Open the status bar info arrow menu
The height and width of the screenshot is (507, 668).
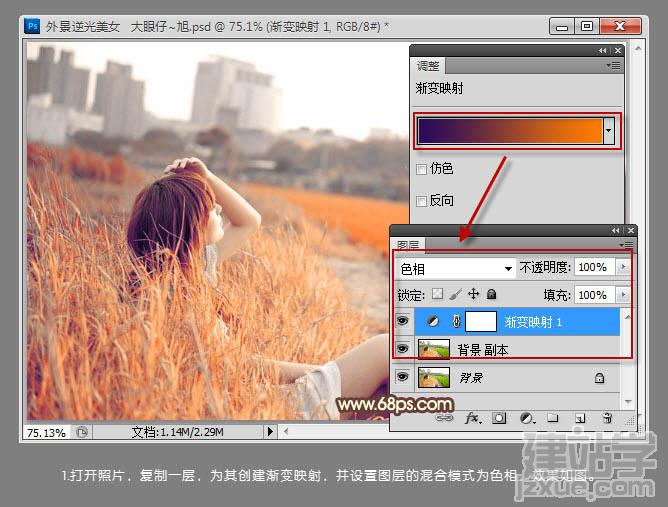(x=270, y=432)
